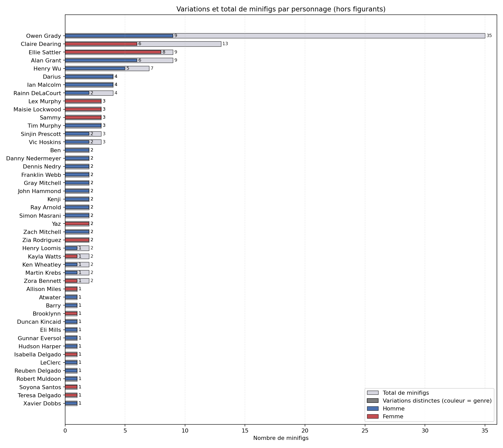503x448 pixels.
Task: Click Owen Grady's gray total bar
Action: coord(330,36)
